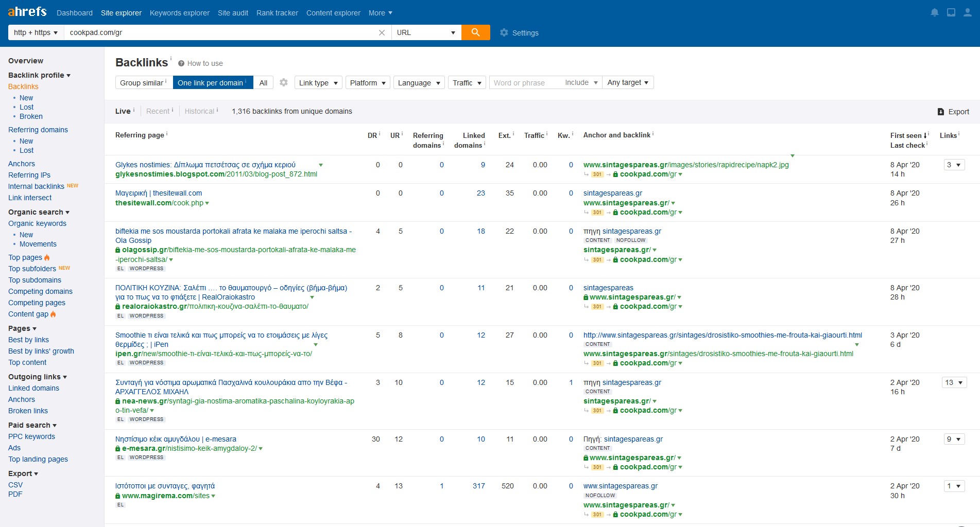Screen dimensions: 980x527
Task: Click the lock icon before e-mesara.gr URL
Action: [x=118, y=449]
